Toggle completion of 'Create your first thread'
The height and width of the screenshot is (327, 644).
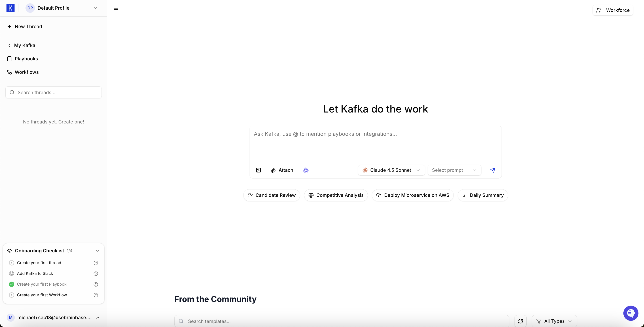[11, 263]
